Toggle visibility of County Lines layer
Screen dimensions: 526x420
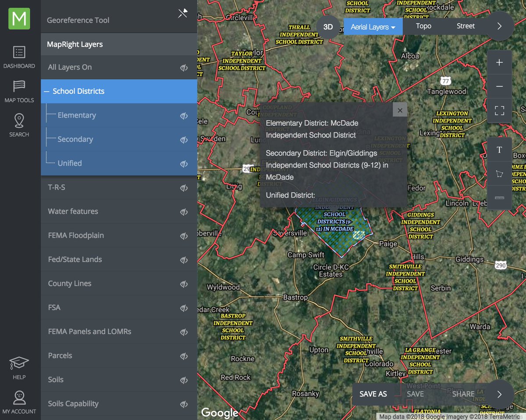(184, 284)
